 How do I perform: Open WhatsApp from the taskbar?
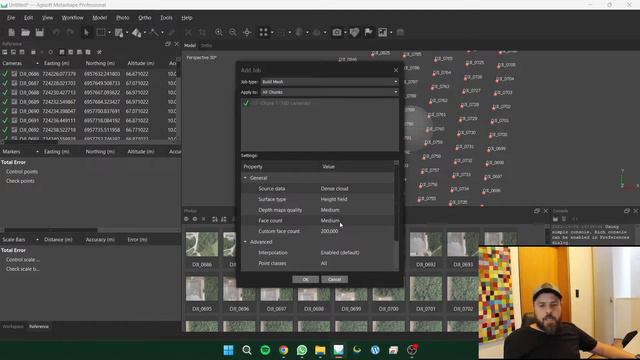pyautogui.click(x=302, y=350)
